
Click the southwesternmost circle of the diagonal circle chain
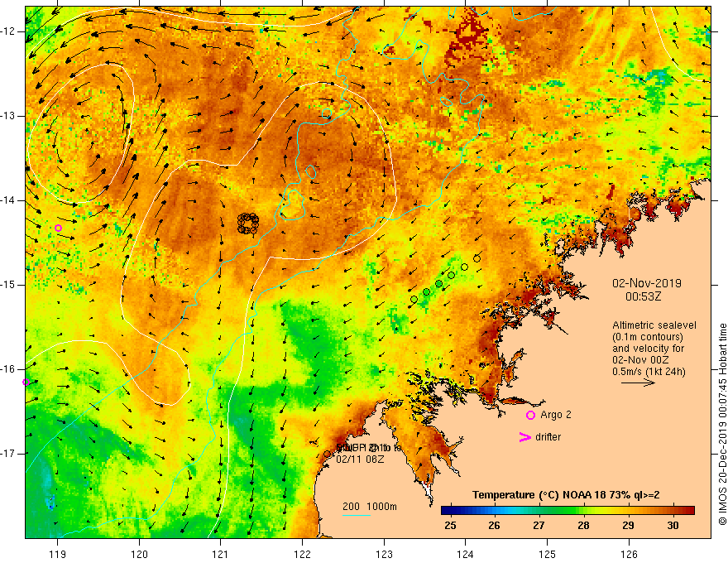point(414,300)
